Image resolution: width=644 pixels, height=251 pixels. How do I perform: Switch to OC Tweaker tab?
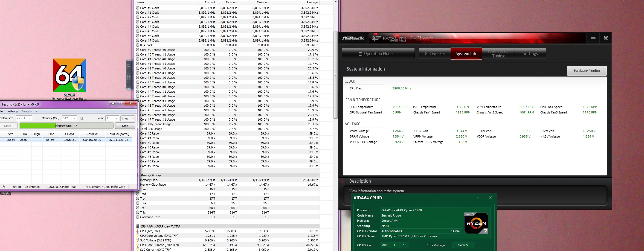pos(434,54)
